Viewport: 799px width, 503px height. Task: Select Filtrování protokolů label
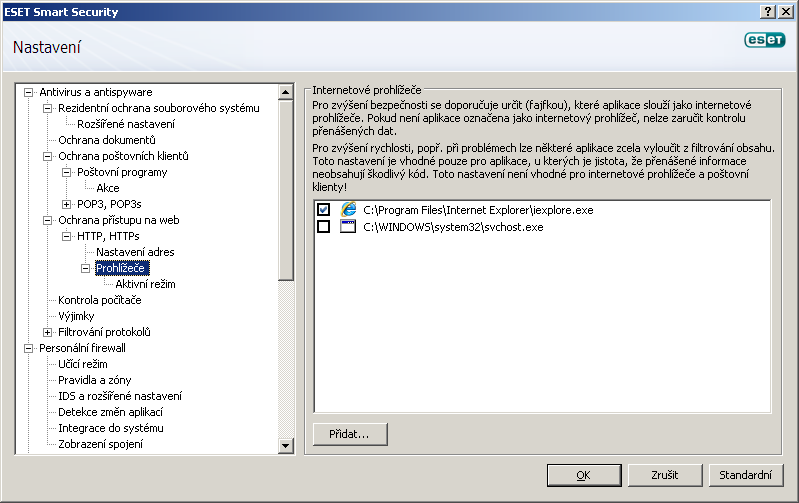click(x=104, y=332)
